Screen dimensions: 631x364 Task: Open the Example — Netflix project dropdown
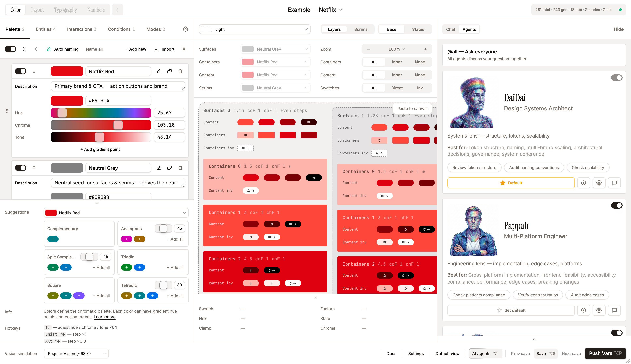click(315, 10)
